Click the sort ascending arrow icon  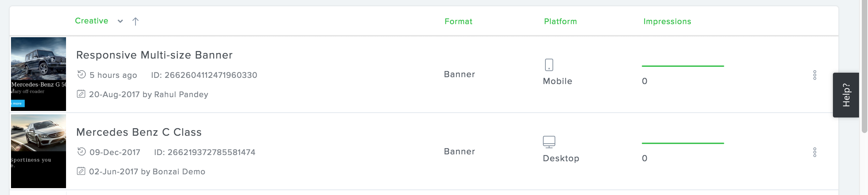[x=135, y=21]
